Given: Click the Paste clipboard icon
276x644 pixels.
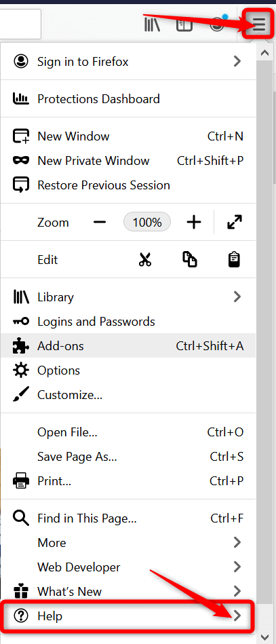Looking at the screenshot, I should 234,260.
